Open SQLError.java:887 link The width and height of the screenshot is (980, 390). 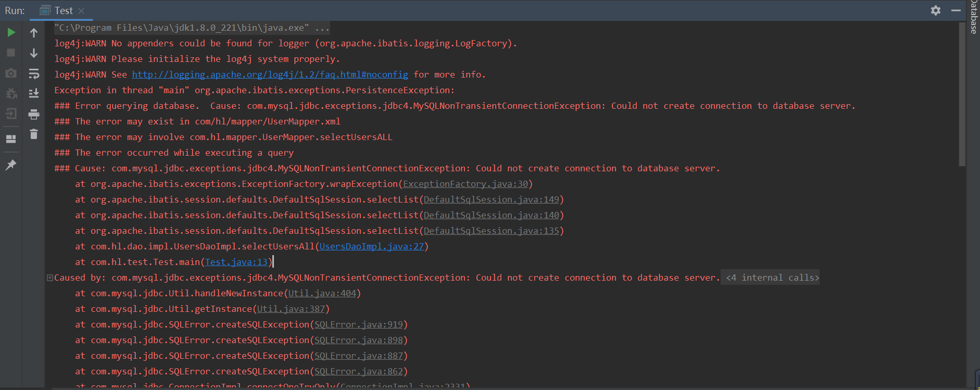359,356
